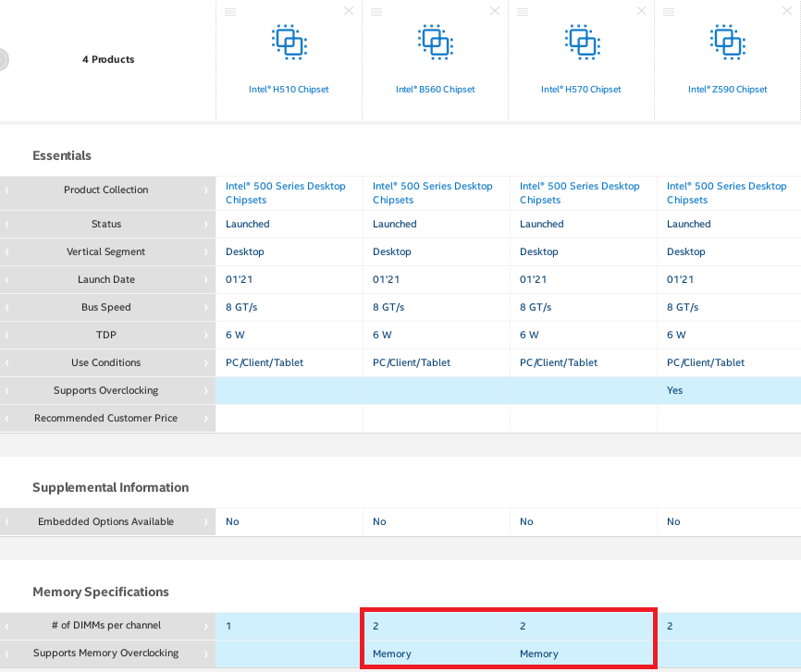Click right chevron on Embedded Options Available row
This screenshot has height=672, width=801.
[206, 522]
